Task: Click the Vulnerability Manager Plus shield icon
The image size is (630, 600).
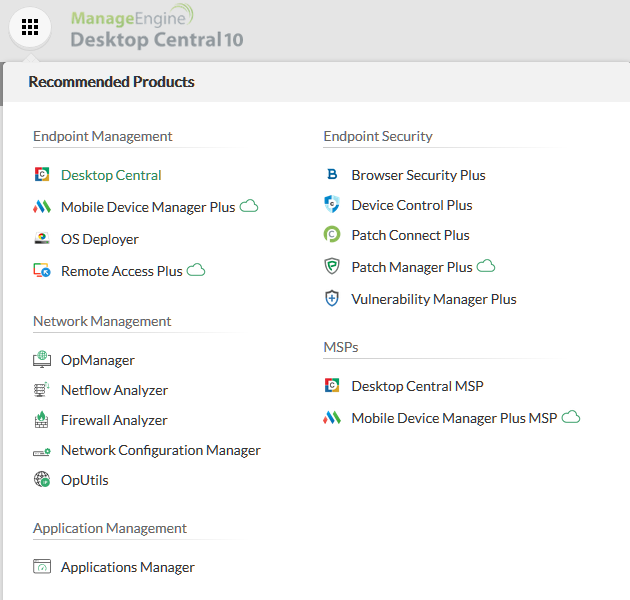Action: 333,299
